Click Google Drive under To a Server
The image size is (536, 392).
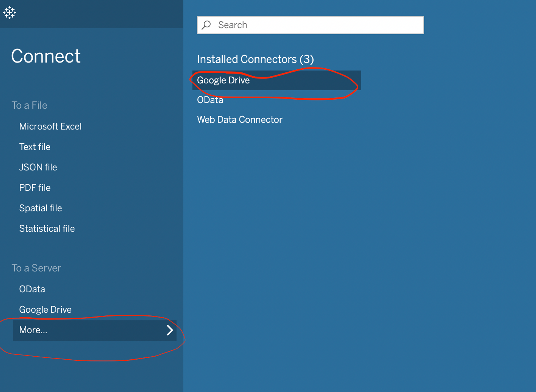coord(45,309)
